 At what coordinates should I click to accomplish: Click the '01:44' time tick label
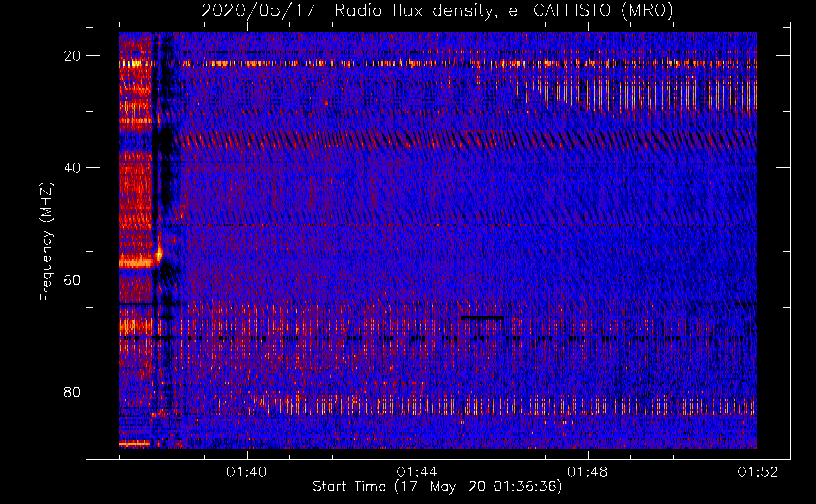(418, 472)
